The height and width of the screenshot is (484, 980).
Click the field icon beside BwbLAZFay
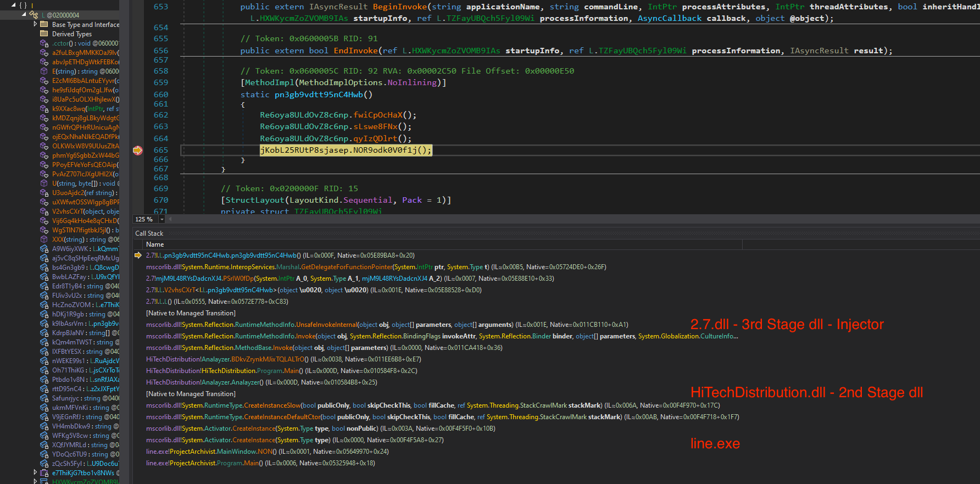point(44,277)
